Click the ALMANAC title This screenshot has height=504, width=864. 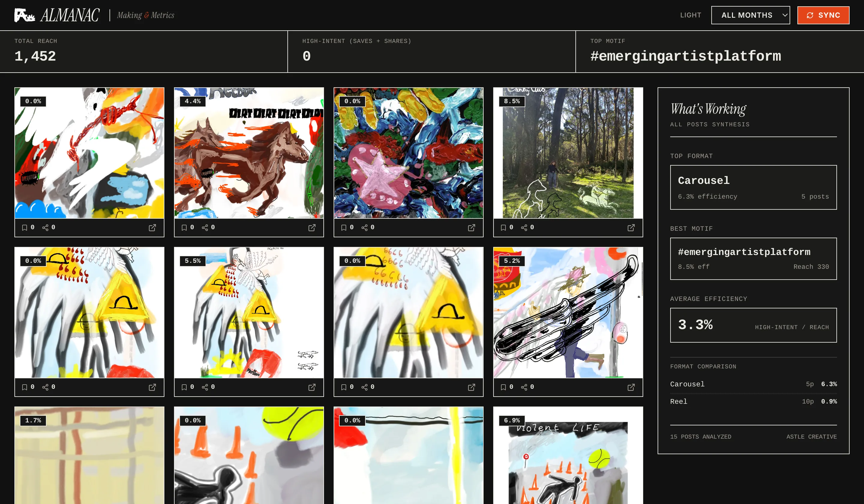[x=70, y=15]
